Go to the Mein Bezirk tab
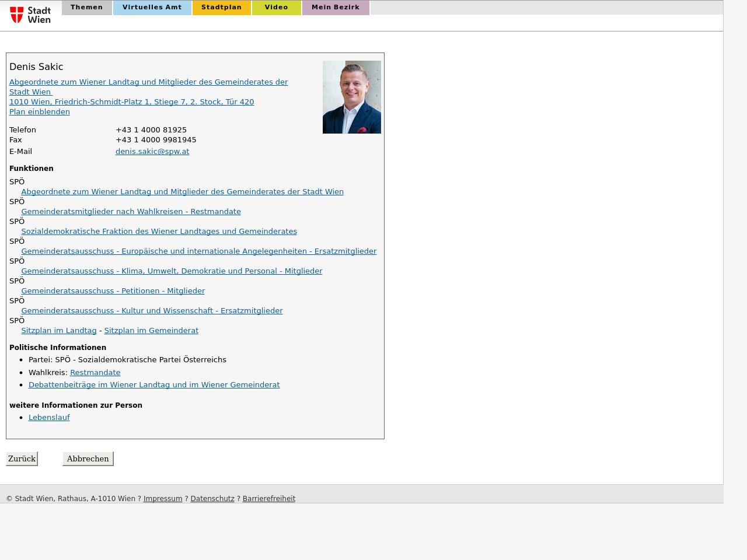The width and height of the screenshot is (747, 560). (x=335, y=8)
